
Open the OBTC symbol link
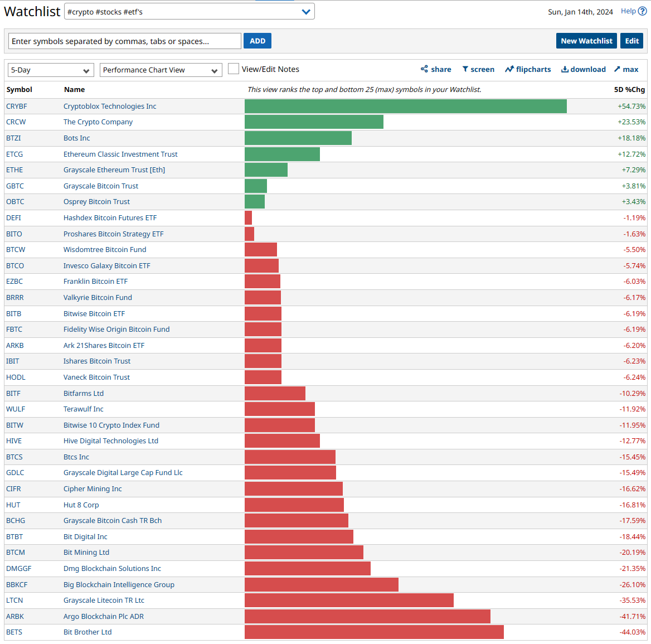[x=15, y=202]
